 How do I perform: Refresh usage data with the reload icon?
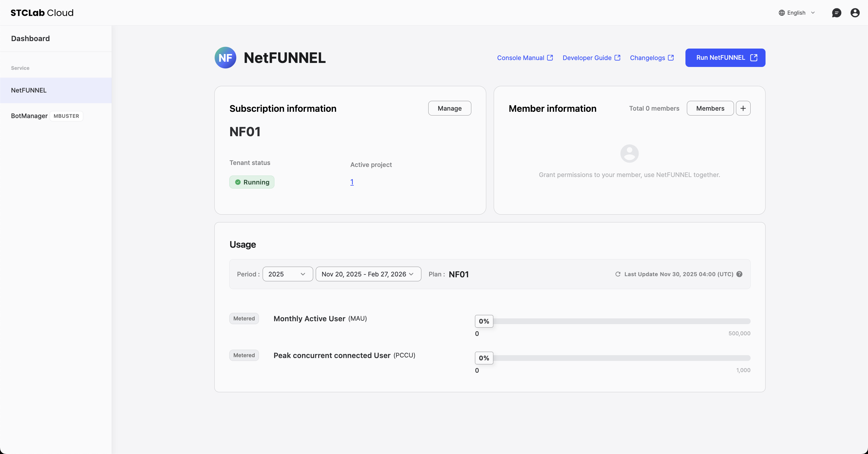[x=618, y=274]
